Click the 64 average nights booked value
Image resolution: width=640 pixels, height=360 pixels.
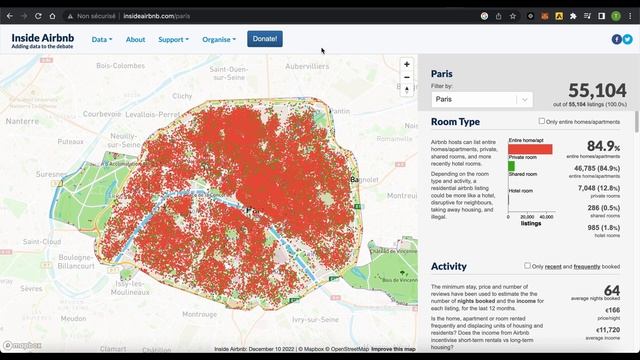(612, 291)
